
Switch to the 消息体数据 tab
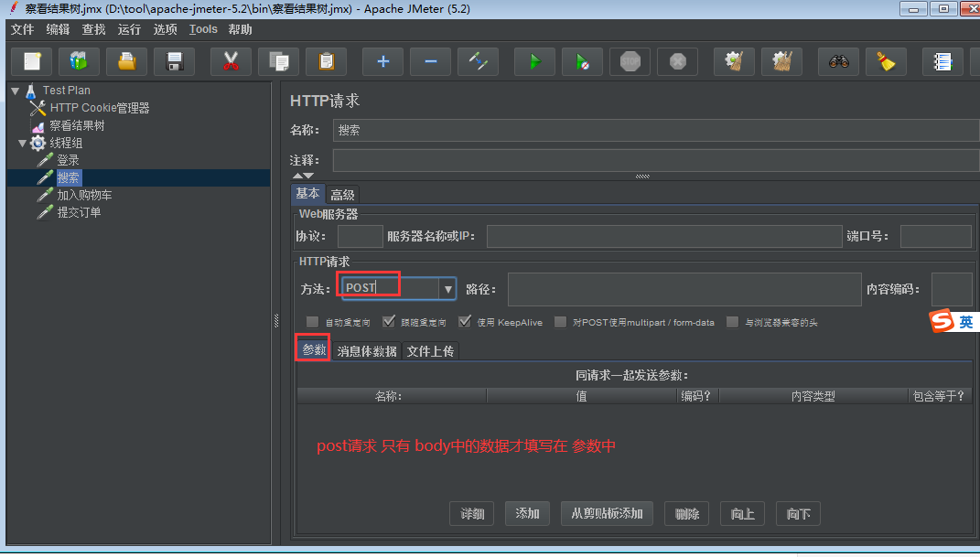coord(367,351)
